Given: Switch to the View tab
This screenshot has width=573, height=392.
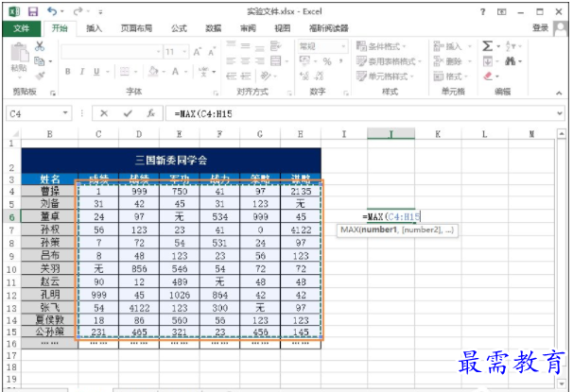Looking at the screenshot, I should [283, 28].
